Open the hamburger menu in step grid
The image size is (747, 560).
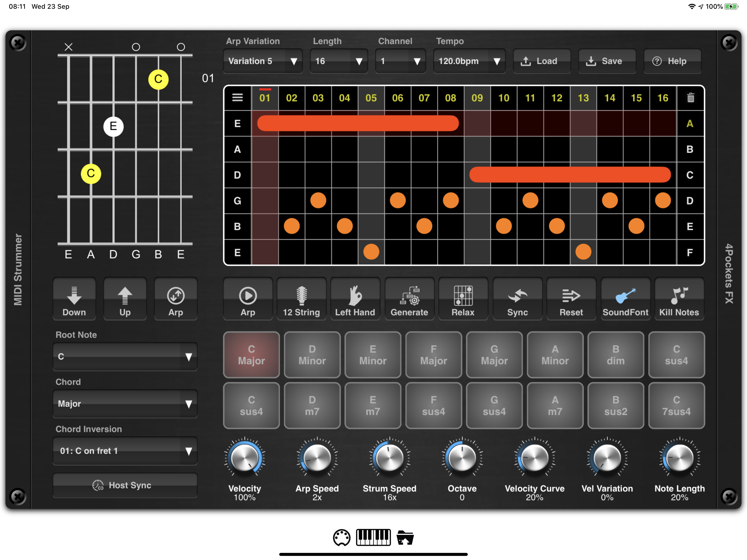(x=237, y=98)
